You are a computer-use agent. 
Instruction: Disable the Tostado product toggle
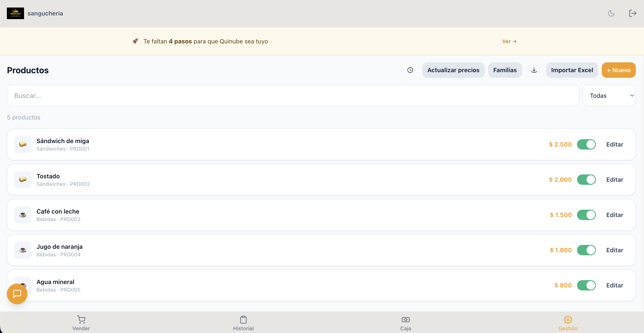click(586, 180)
